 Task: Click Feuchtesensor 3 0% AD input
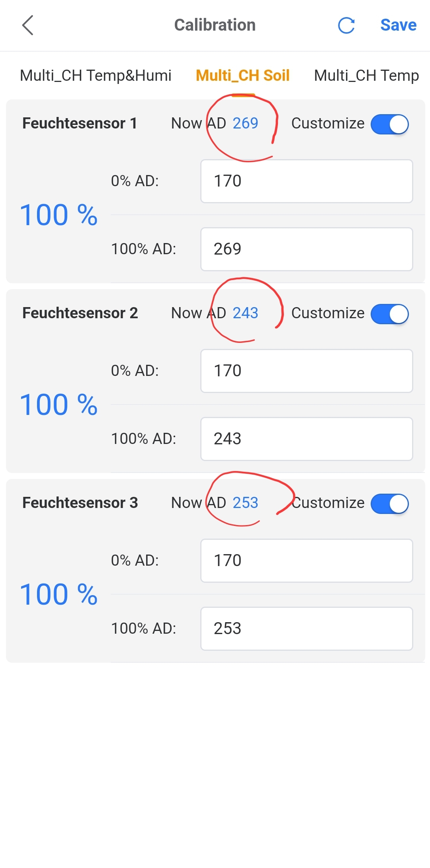point(306,561)
